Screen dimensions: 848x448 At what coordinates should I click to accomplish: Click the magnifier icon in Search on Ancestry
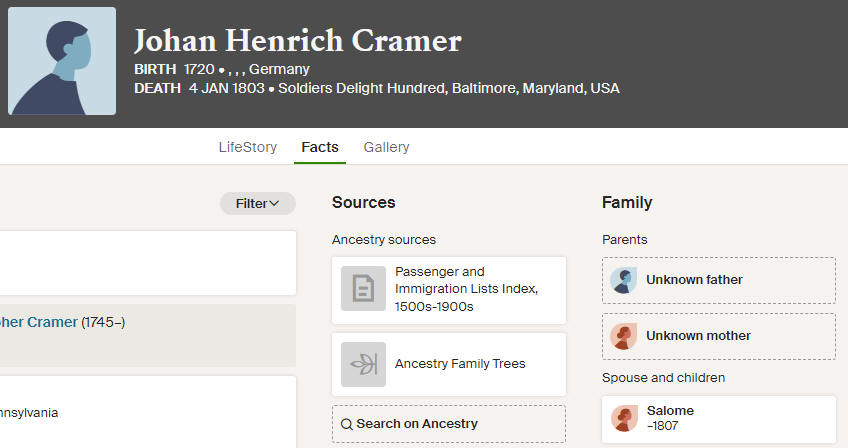pos(347,424)
